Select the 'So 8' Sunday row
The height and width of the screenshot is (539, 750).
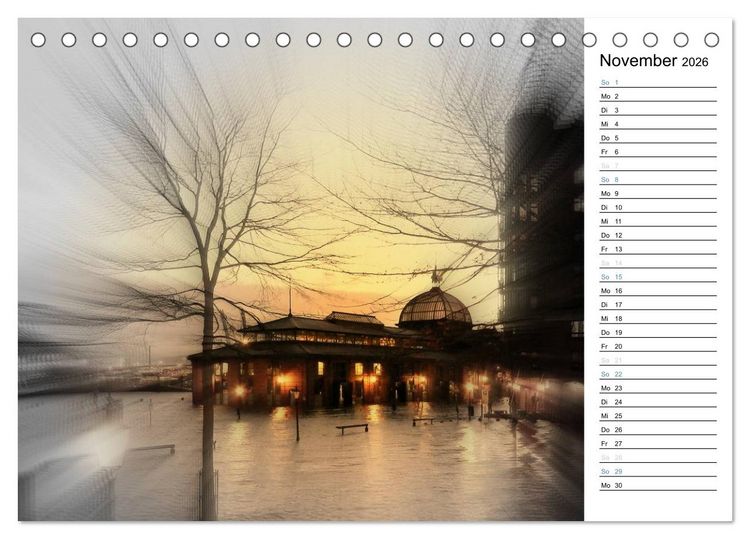tap(658, 179)
